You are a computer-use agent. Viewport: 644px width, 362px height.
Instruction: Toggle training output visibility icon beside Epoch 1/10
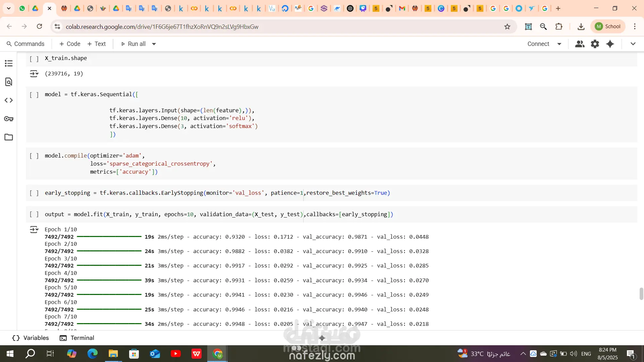(34, 230)
